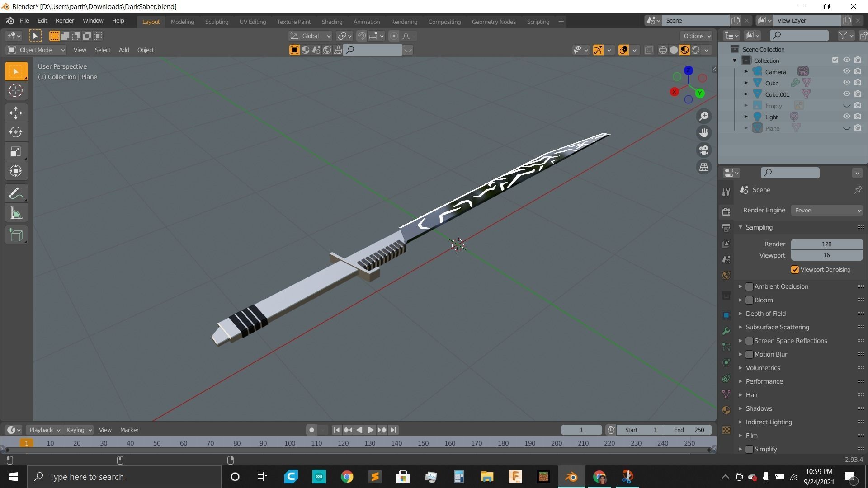868x488 pixels.
Task: Select the Add Cube tool
Action: pos(16,235)
